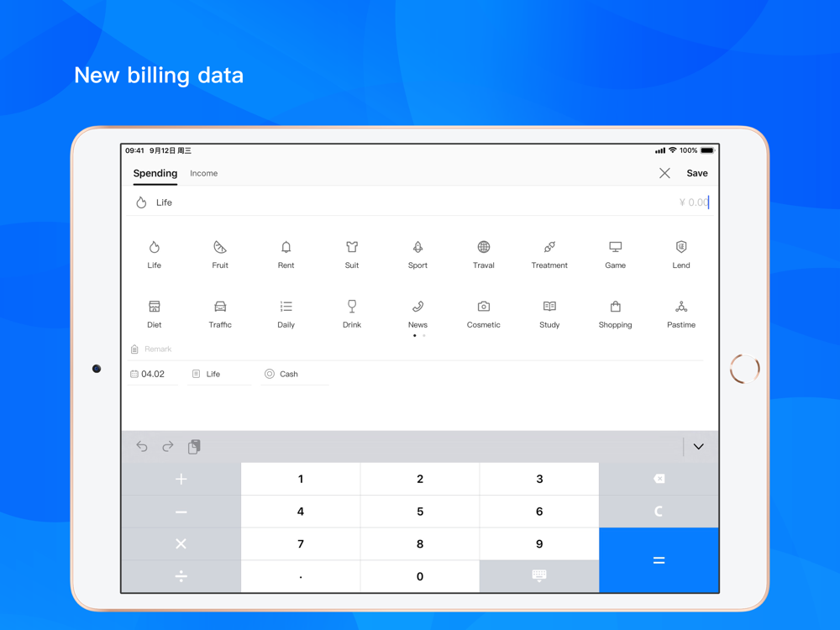Tap the multiply operator key

pyautogui.click(x=181, y=543)
